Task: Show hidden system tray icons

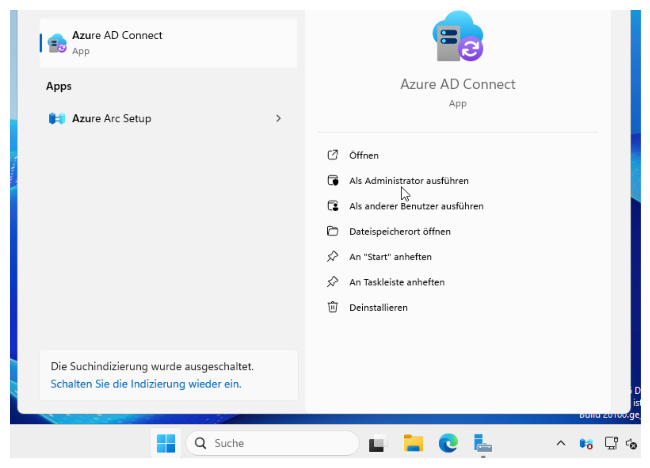Action: click(560, 443)
